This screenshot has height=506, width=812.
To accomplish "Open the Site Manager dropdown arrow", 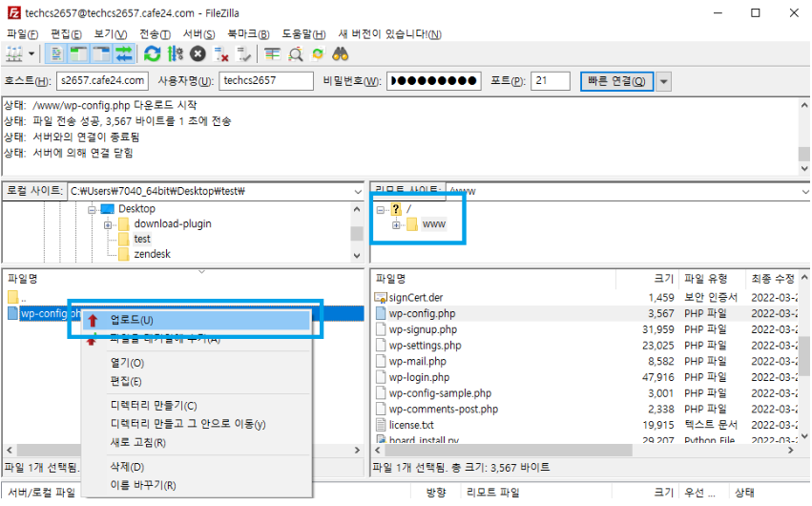I will pyautogui.click(x=31, y=53).
